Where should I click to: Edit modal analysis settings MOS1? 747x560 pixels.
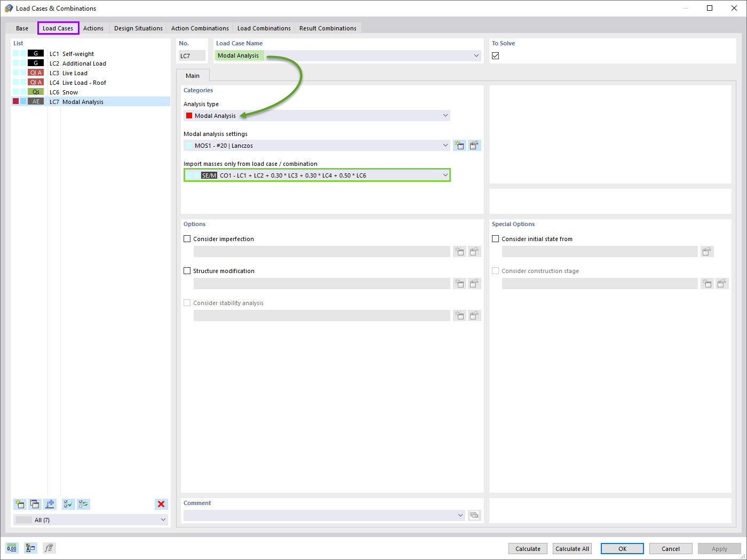click(474, 145)
